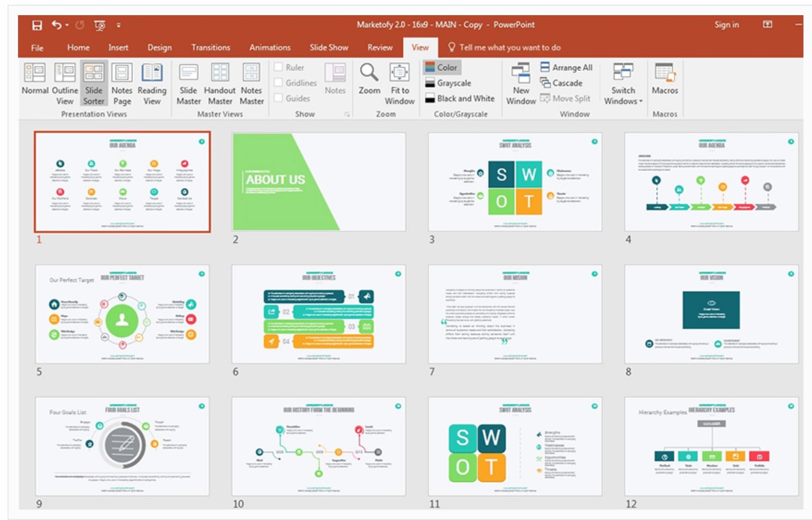Image resolution: width=812 pixels, height=520 pixels.
Task: Select Grayscale color mode
Action: [449, 83]
